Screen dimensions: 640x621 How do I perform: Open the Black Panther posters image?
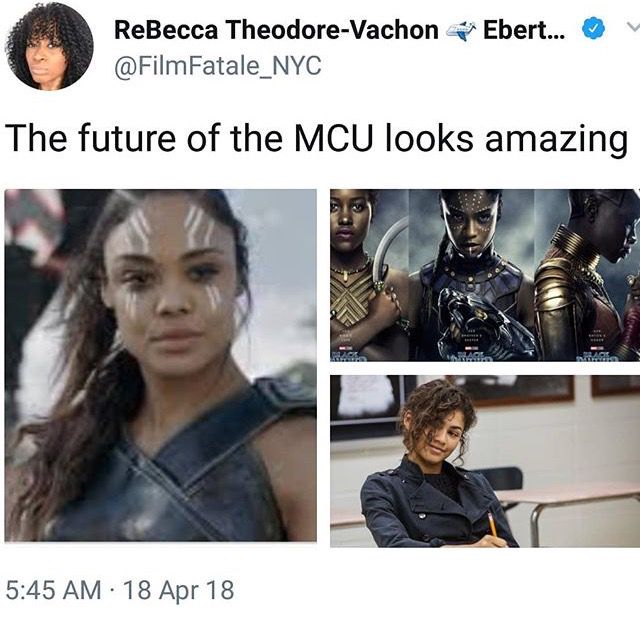click(x=485, y=275)
